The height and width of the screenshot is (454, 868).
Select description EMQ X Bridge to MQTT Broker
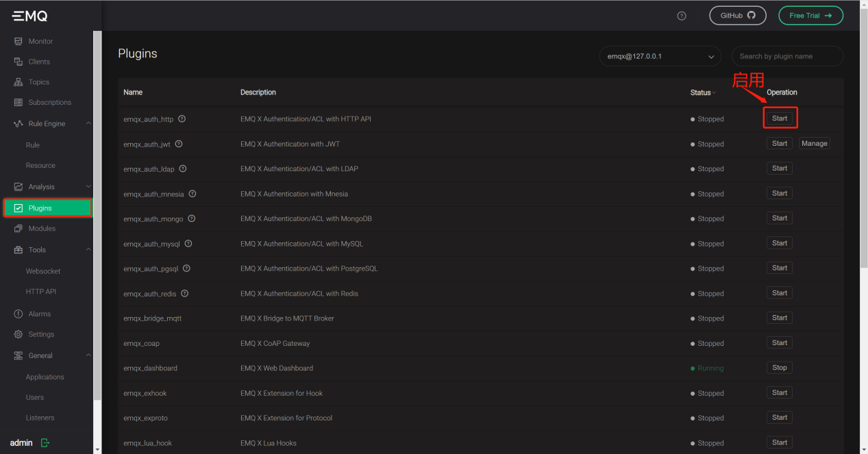tap(287, 318)
